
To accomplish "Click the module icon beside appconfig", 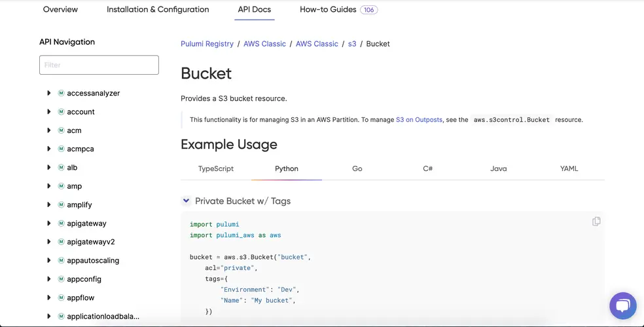I will (x=62, y=279).
